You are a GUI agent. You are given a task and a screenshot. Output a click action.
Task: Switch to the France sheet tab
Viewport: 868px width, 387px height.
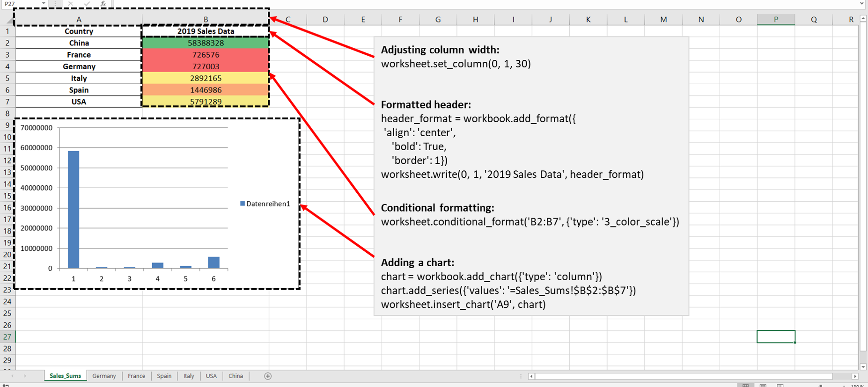tap(136, 376)
